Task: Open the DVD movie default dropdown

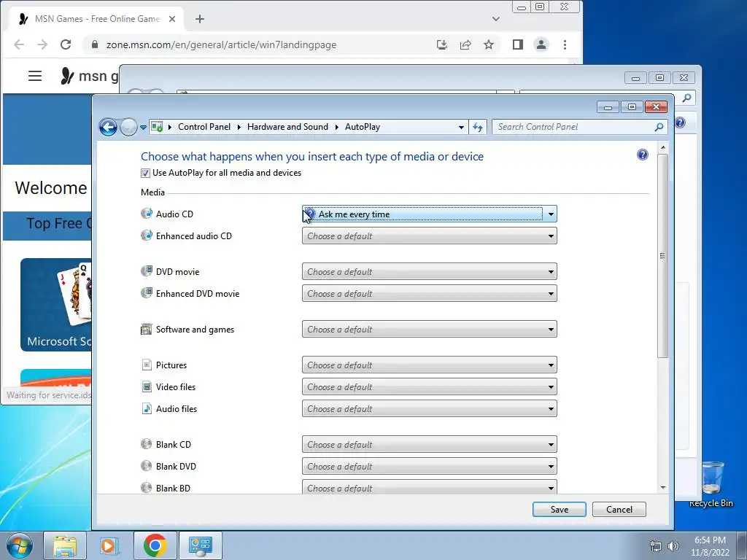Action: tap(429, 271)
